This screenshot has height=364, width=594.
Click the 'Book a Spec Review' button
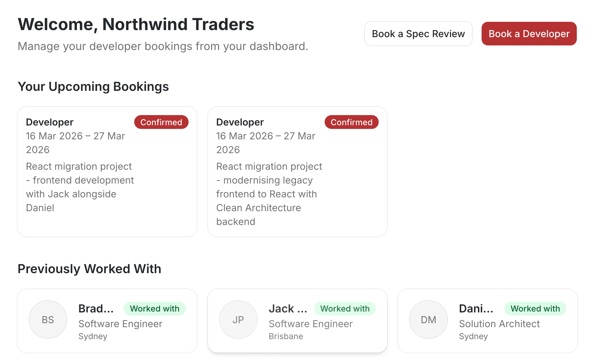click(x=418, y=33)
